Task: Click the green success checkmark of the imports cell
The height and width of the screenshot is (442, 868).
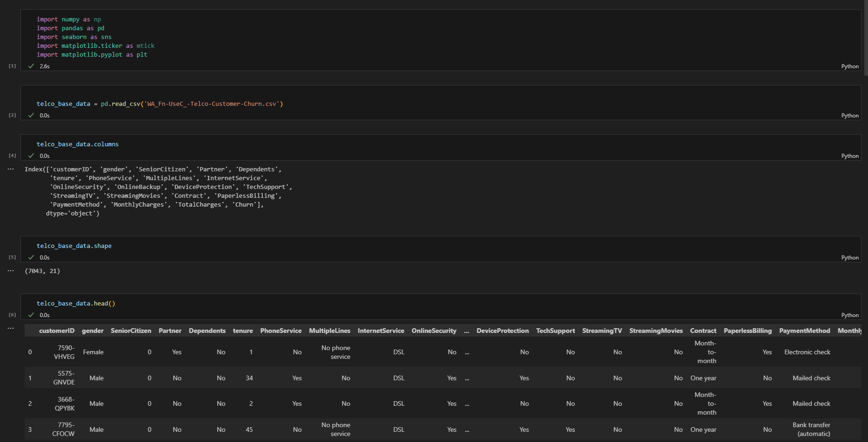Action: (31, 66)
